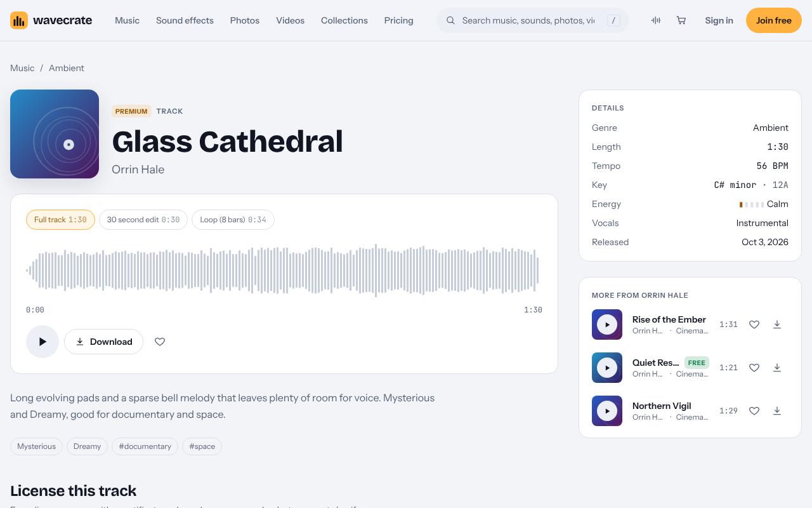Seek within the track waveform
The height and width of the screenshot is (508, 812).
284,271
